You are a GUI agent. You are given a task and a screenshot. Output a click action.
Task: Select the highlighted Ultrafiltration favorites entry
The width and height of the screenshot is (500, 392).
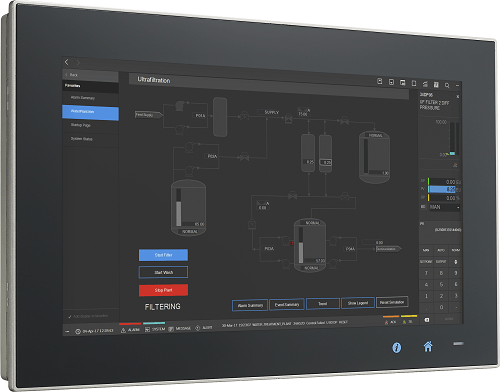click(x=90, y=112)
